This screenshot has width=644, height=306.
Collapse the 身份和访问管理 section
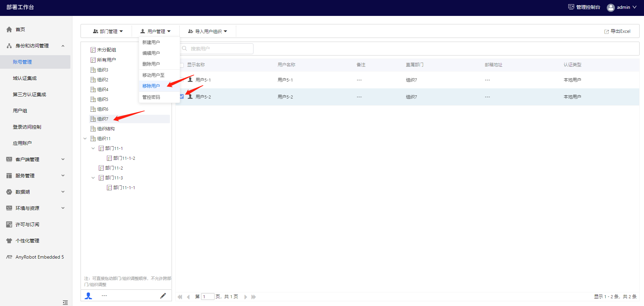pyautogui.click(x=63, y=46)
